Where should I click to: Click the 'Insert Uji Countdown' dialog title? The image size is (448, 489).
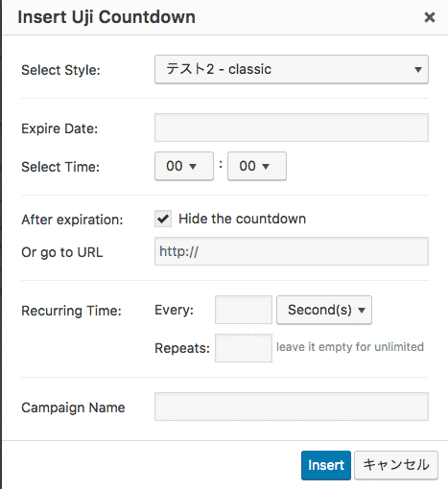click(x=106, y=17)
